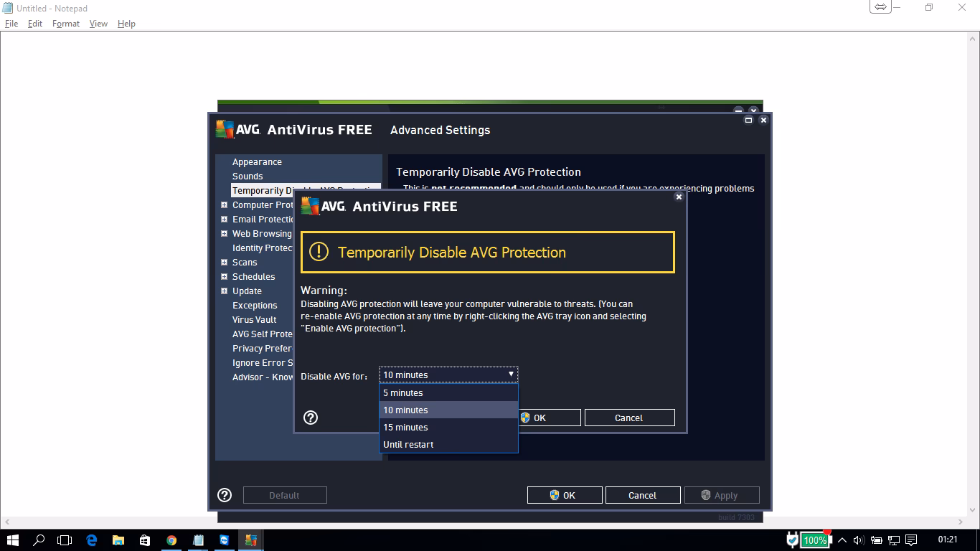980x551 pixels.
Task: Launch Google Chrome from taskbar
Action: click(171, 540)
